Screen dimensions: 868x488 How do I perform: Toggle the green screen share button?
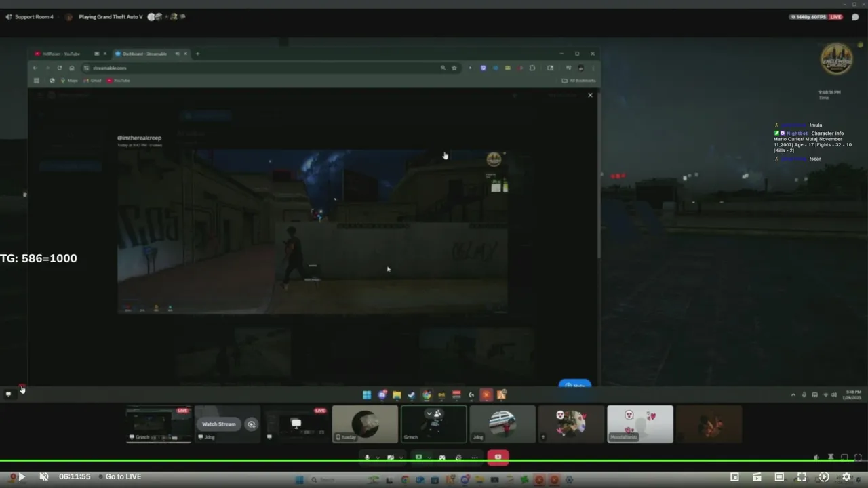point(419,457)
